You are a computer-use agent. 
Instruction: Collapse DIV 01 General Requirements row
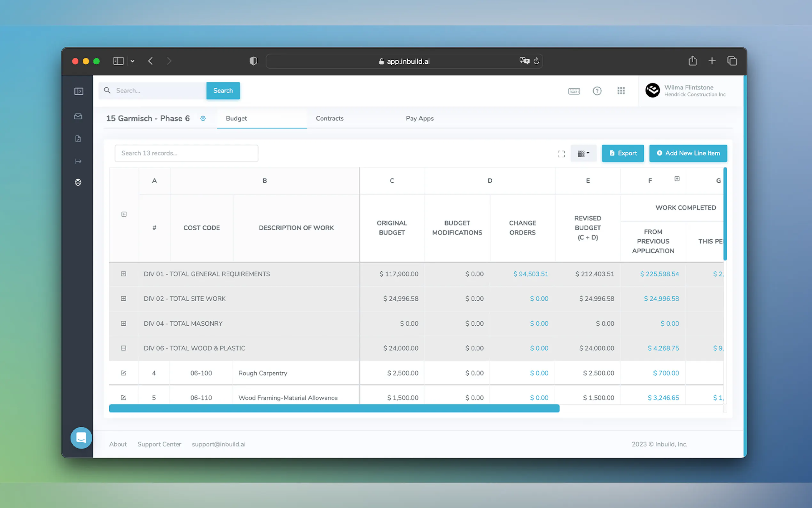point(123,274)
